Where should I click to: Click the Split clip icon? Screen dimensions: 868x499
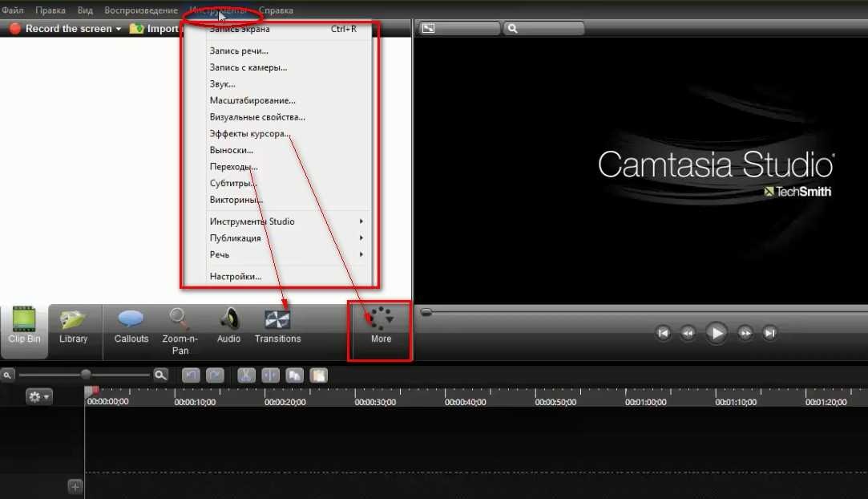[270, 375]
